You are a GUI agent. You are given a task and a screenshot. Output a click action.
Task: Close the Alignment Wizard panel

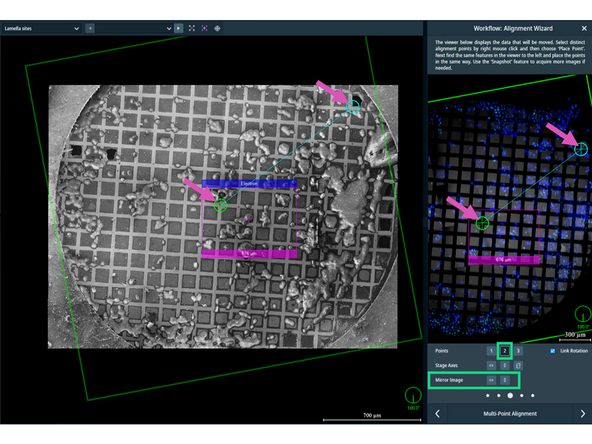coord(584,28)
